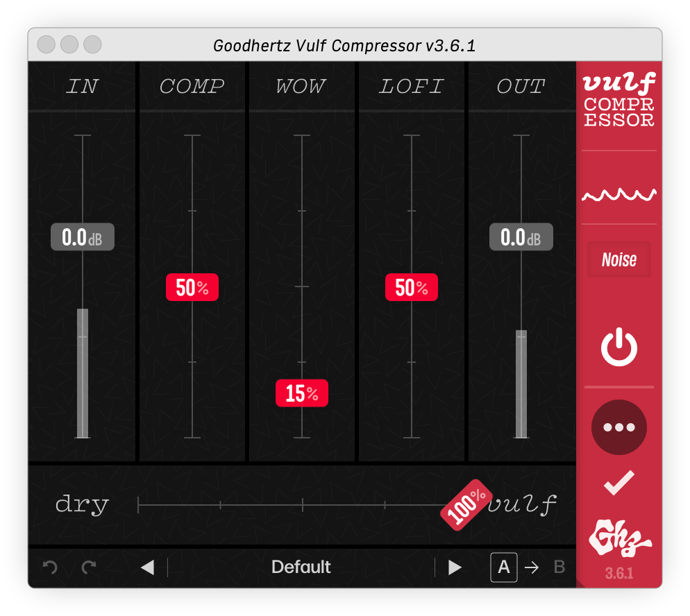
Task: Click the IN gain 0.0 dB slider handle
Action: [x=83, y=237]
